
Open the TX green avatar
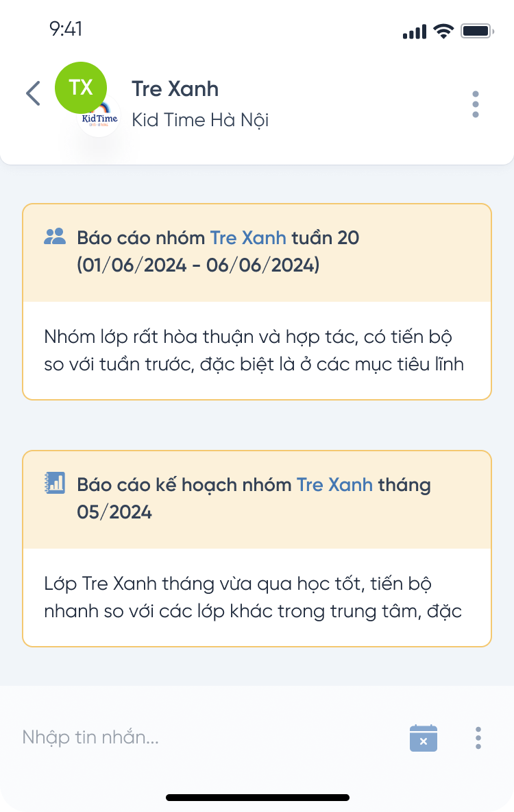point(81,88)
